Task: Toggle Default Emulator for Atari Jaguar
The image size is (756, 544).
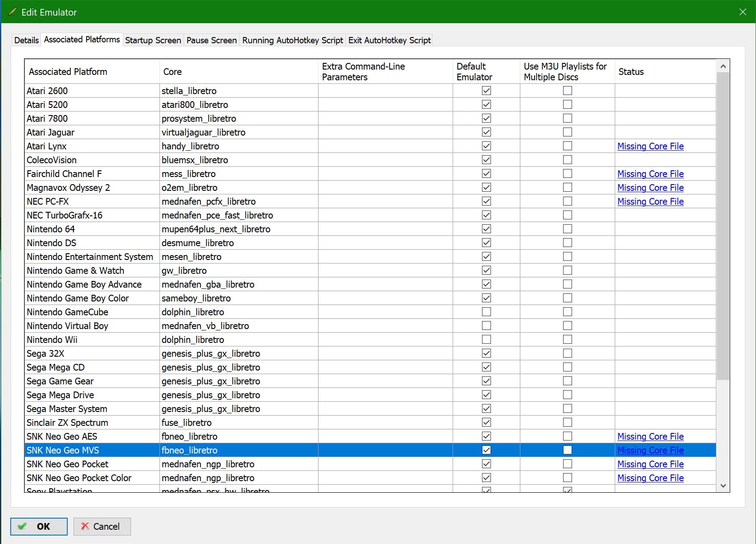Action: point(486,132)
